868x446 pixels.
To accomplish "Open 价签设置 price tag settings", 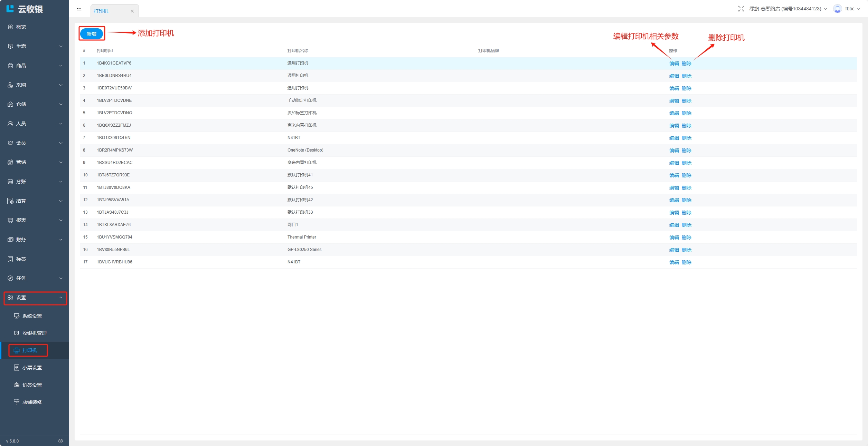I will [32, 385].
